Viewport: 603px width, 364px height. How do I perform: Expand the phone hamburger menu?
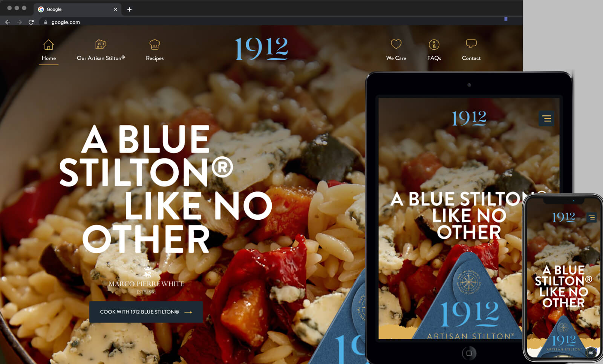click(x=592, y=217)
